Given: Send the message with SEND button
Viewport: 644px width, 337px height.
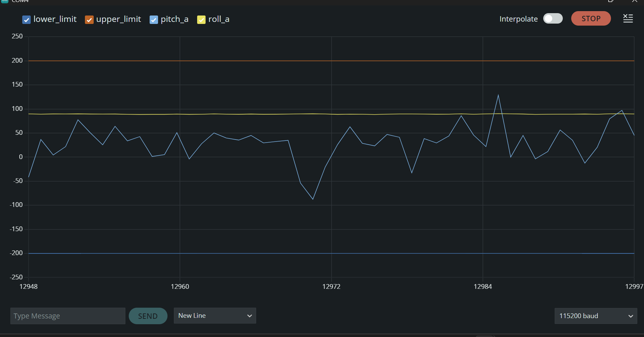Looking at the screenshot, I should point(148,316).
